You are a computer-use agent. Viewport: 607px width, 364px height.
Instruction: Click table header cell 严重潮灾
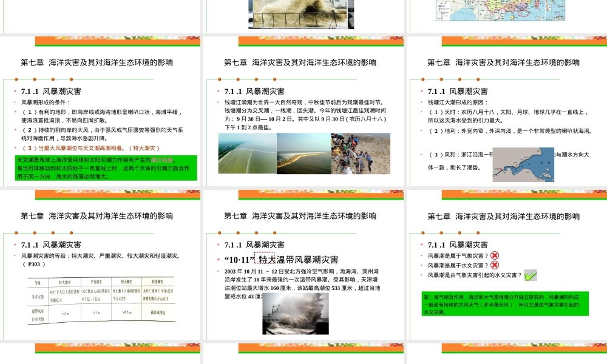coord(96,282)
